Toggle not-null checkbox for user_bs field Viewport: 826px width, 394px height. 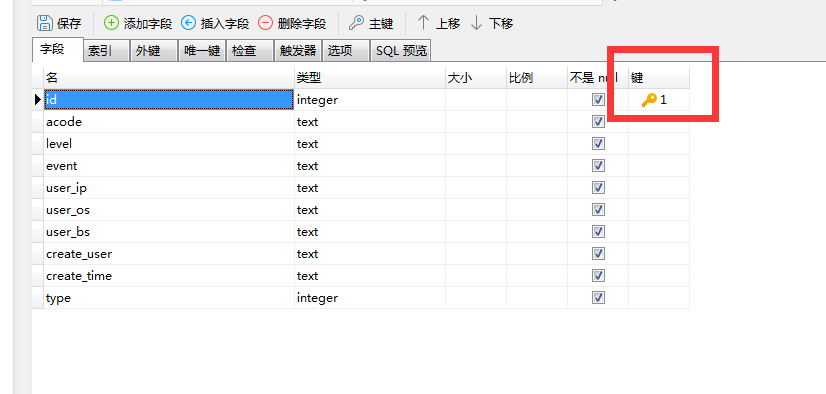click(598, 232)
